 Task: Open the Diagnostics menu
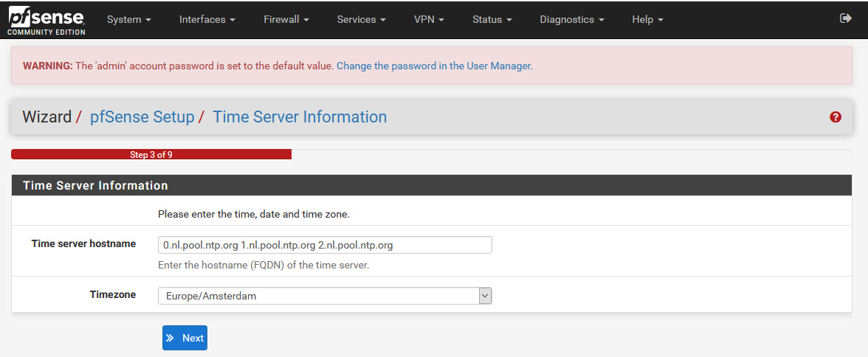(572, 19)
